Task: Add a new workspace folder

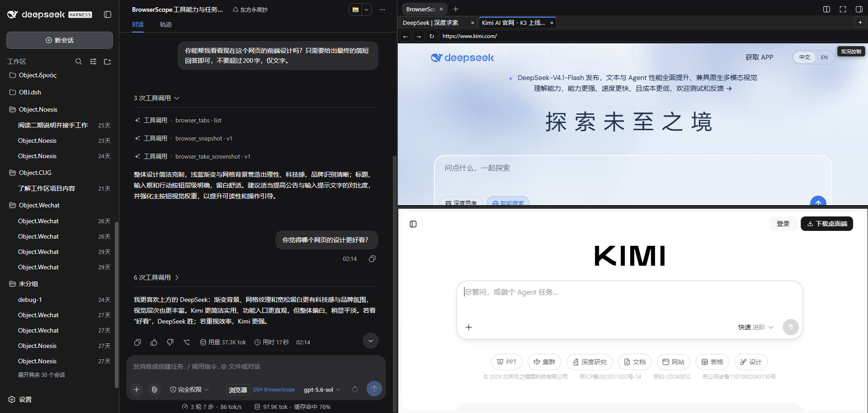Action: (108, 61)
